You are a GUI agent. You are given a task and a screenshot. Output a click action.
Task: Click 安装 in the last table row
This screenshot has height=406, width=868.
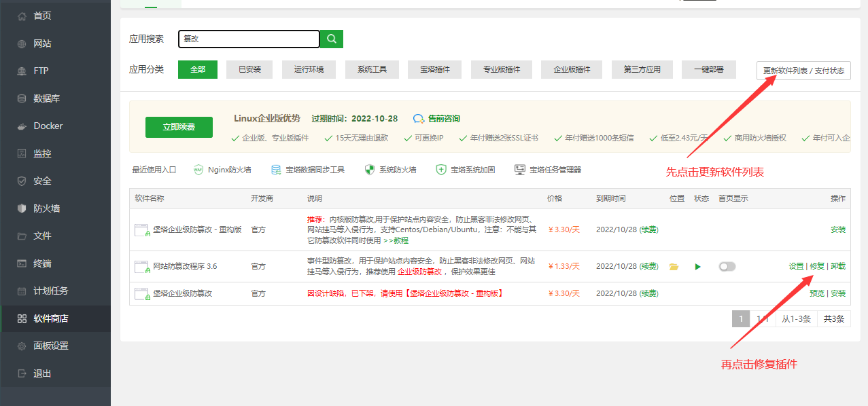tap(838, 294)
